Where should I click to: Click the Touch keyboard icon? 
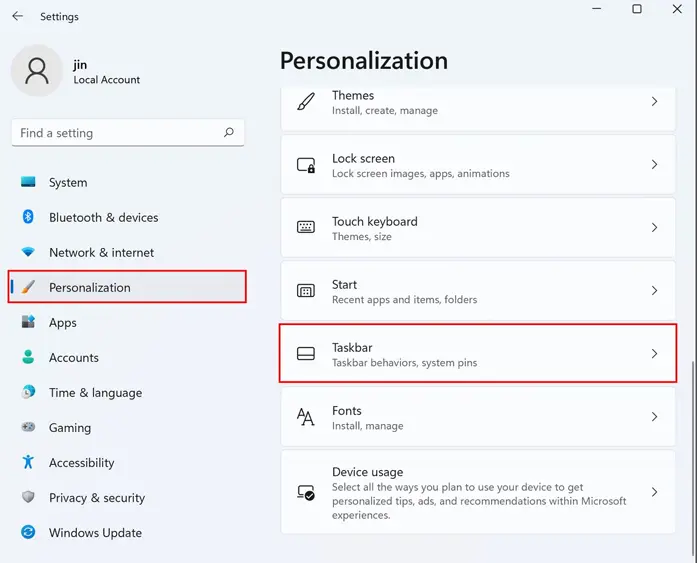(306, 227)
